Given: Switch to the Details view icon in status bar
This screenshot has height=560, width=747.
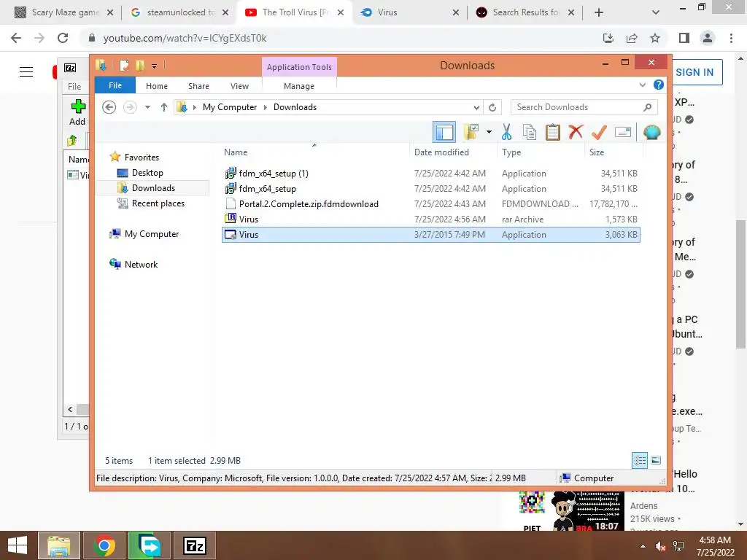Looking at the screenshot, I should click(640, 460).
